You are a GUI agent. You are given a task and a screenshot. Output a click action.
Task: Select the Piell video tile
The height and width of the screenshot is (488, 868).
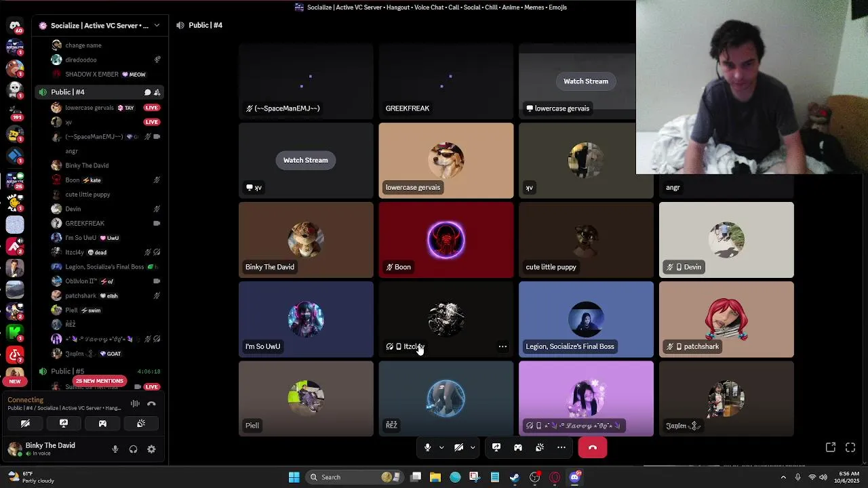coord(306,399)
